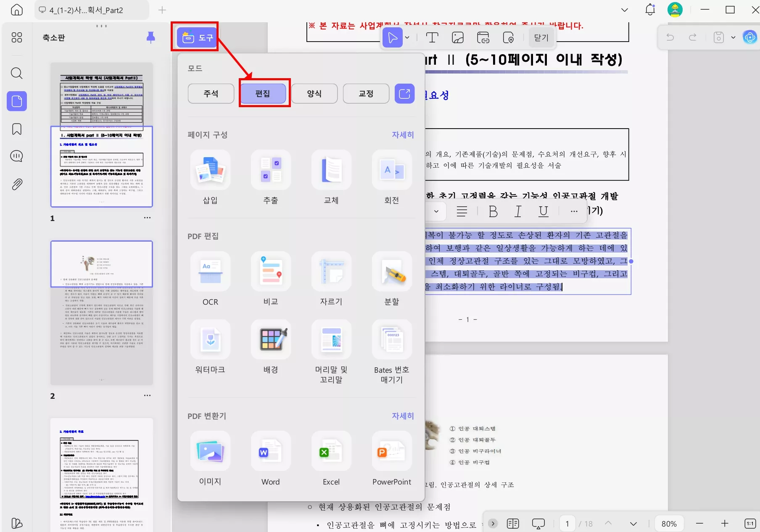Screen dimensions: 760x532
Task: Open the save options dropdown
Action: coord(734,37)
